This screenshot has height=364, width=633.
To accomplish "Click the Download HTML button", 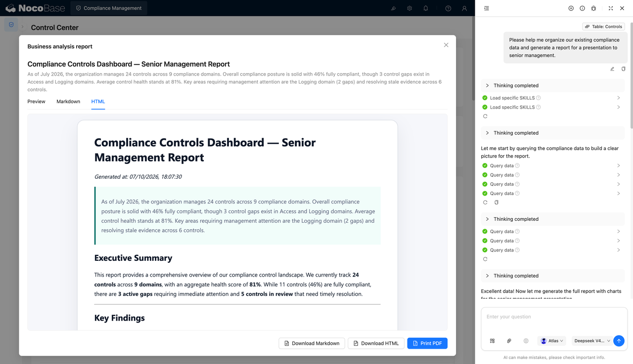I will tap(376, 343).
